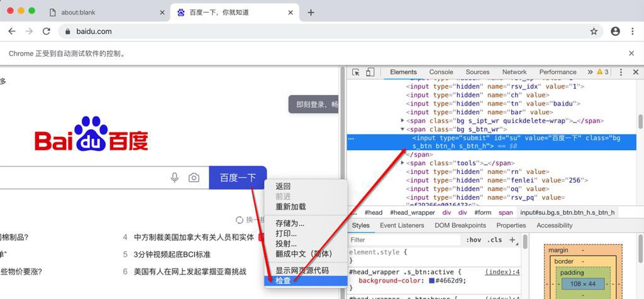Viewport: 644px width, 299px height.
Task: Click the 百度一下 search button
Action: (238, 178)
